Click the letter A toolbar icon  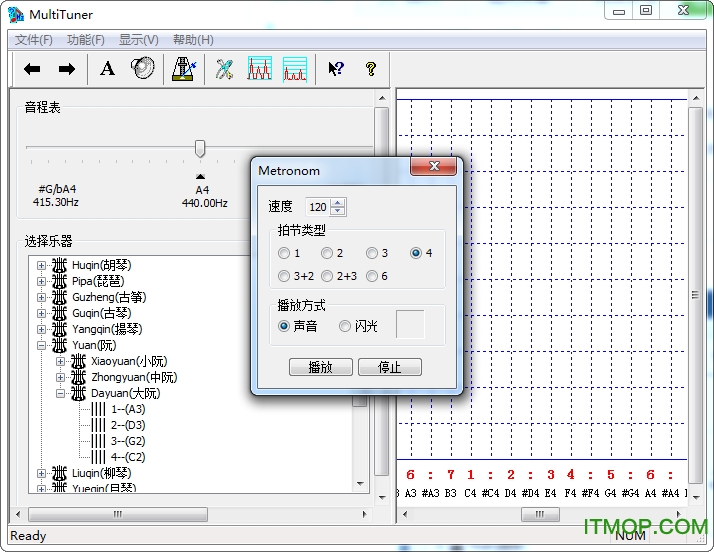[x=107, y=69]
